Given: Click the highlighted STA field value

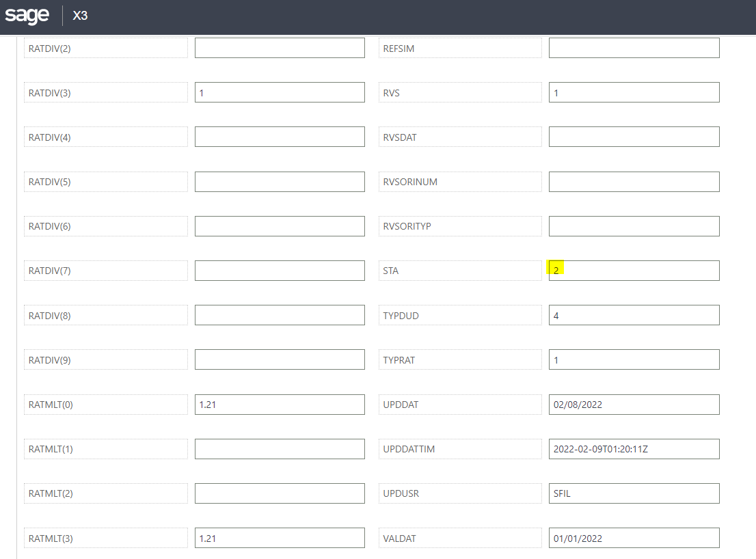Looking at the screenshot, I should click(634, 271).
